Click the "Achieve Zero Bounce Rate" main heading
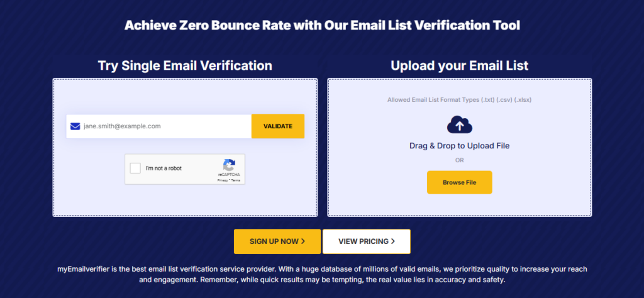The image size is (644, 298). pos(322,26)
